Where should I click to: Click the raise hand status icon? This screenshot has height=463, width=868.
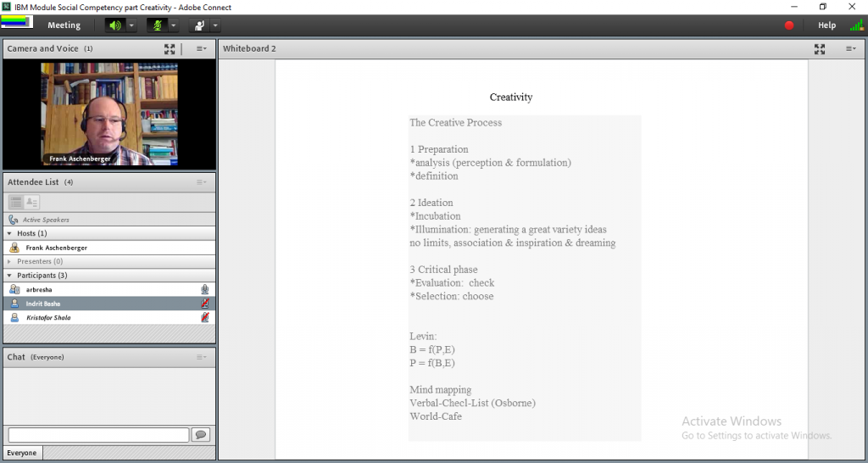(x=199, y=25)
